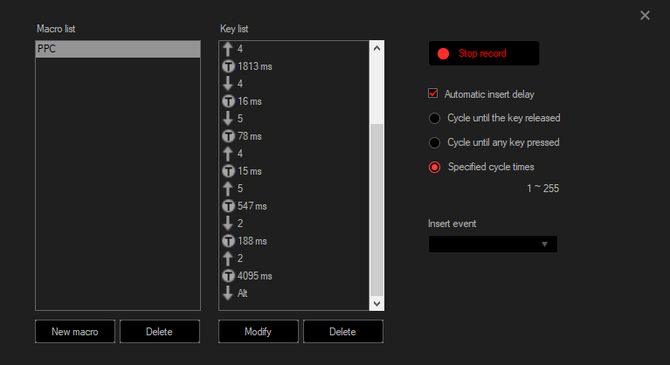Select the key-up arrow above 15 ms

click(x=228, y=153)
